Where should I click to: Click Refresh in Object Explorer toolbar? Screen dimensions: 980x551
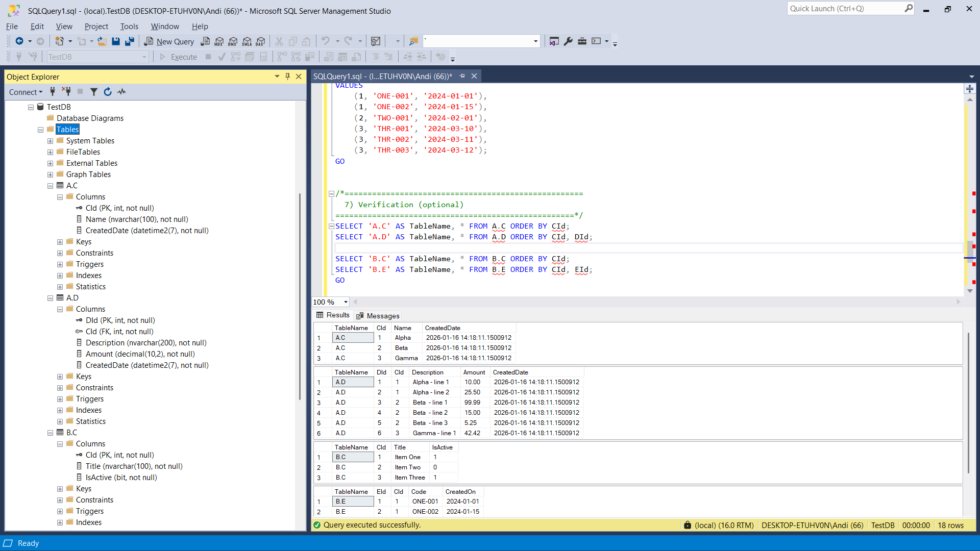[x=108, y=92]
